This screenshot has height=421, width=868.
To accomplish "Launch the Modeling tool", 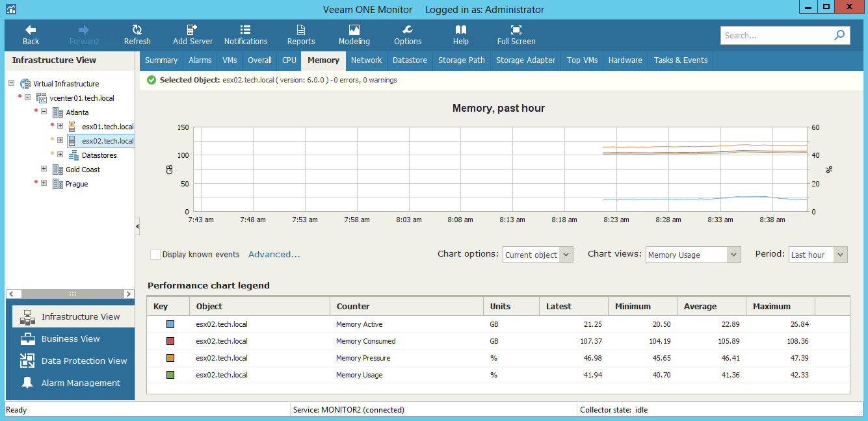I will [x=354, y=35].
